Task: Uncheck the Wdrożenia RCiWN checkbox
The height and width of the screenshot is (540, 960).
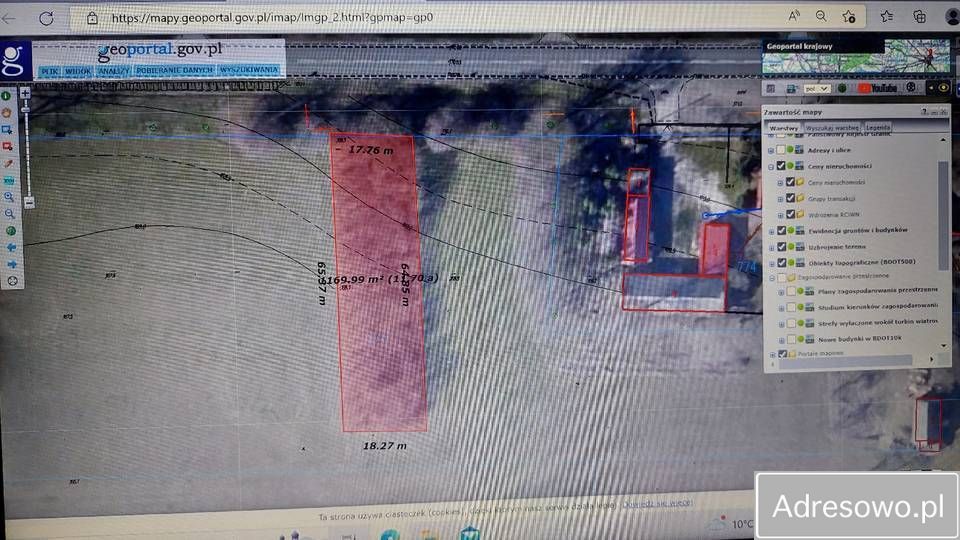Action: tap(790, 214)
